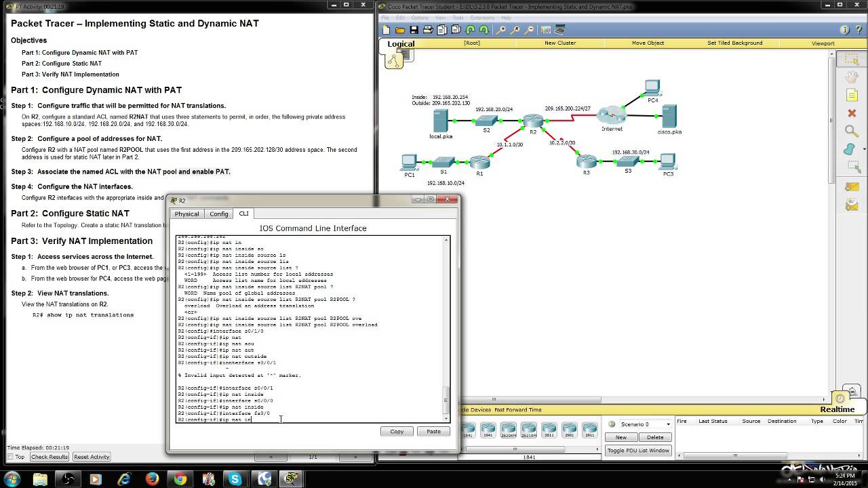Click the R2 router in the topology
Image resolution: width=868 pixels, height=488 pixels.
coord(533,121)
